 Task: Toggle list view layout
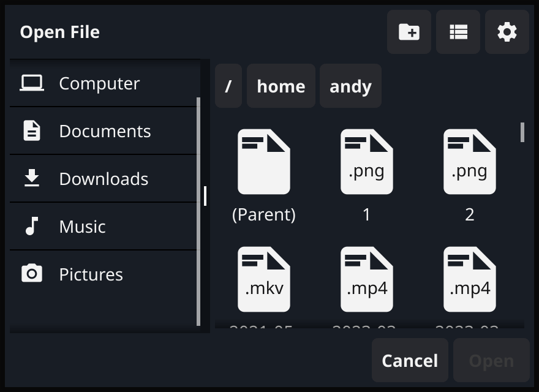[x=458, y=32]
